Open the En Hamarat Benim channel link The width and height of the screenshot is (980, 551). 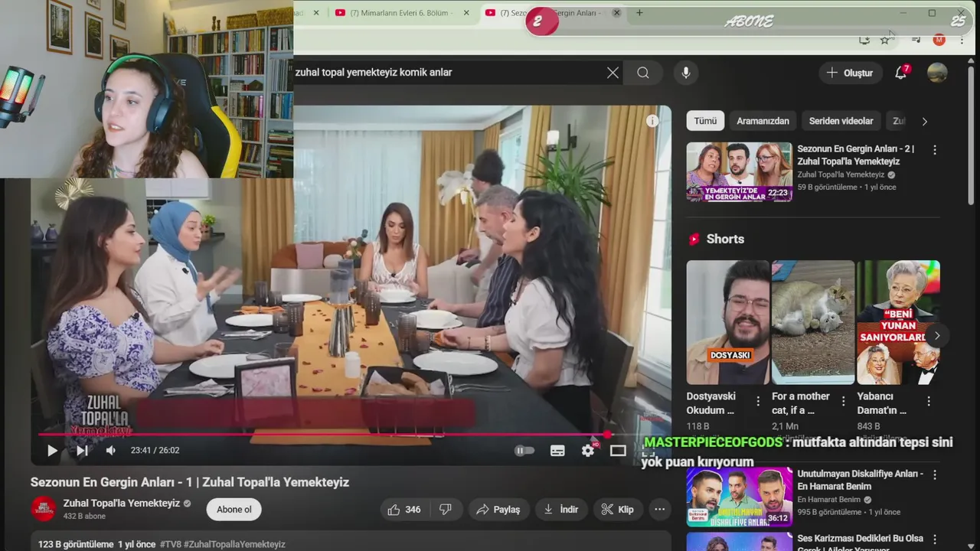coord(829,500)
